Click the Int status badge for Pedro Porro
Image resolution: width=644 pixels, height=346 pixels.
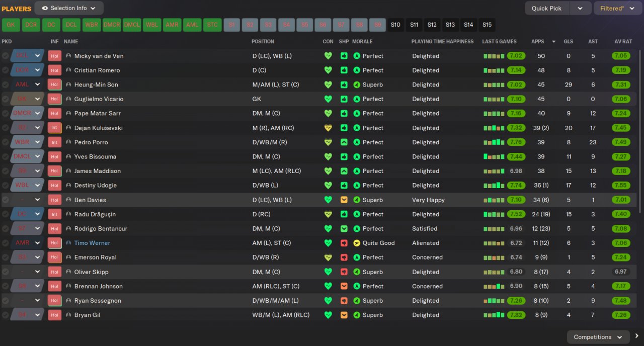pos(54,142)
